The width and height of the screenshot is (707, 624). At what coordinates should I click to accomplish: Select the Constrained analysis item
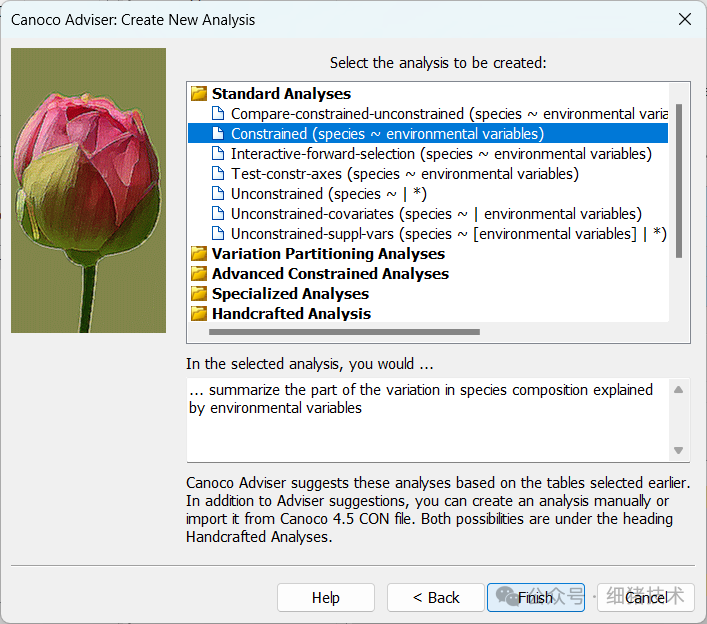click(387, 134)
